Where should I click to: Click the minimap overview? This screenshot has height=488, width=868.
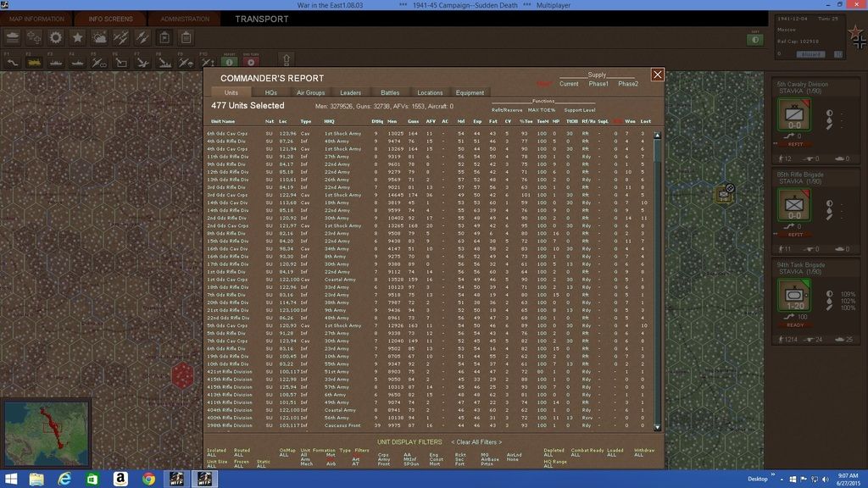tap(47, 433)
